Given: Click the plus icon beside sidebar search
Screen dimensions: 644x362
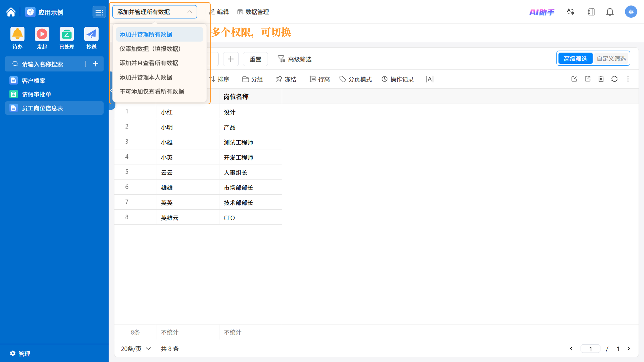Looking at the screenshot, I should [x=95, y=64].
